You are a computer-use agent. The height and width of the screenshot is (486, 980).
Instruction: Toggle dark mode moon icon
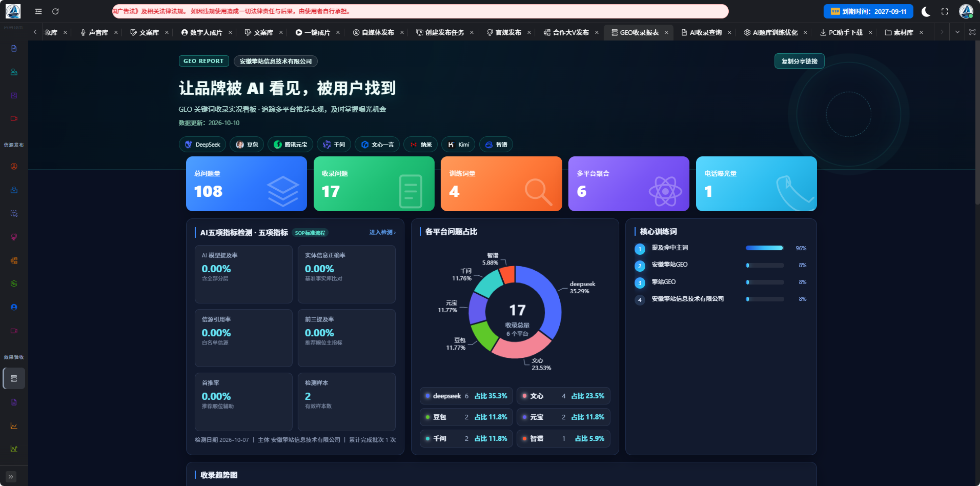[x=925, y=11]
